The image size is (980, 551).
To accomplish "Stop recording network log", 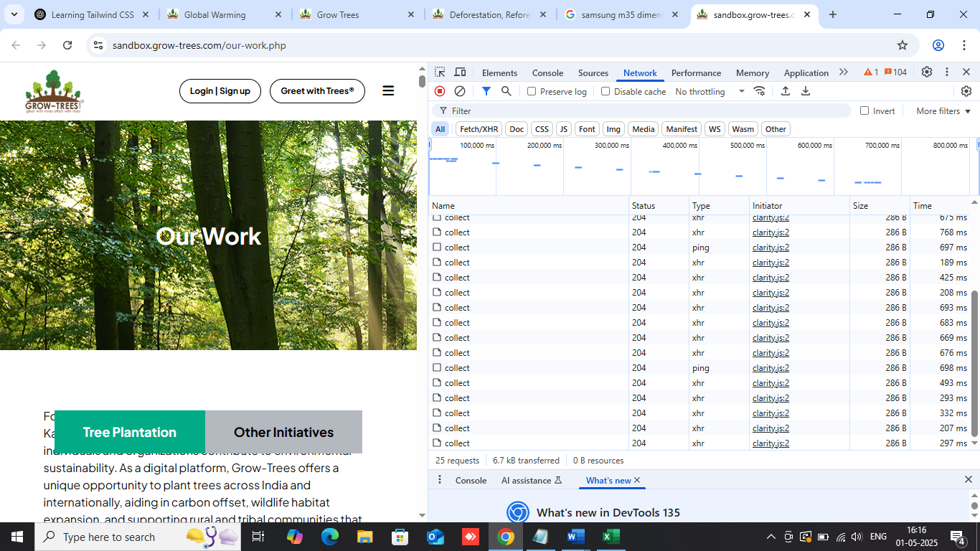I will 440,91.
